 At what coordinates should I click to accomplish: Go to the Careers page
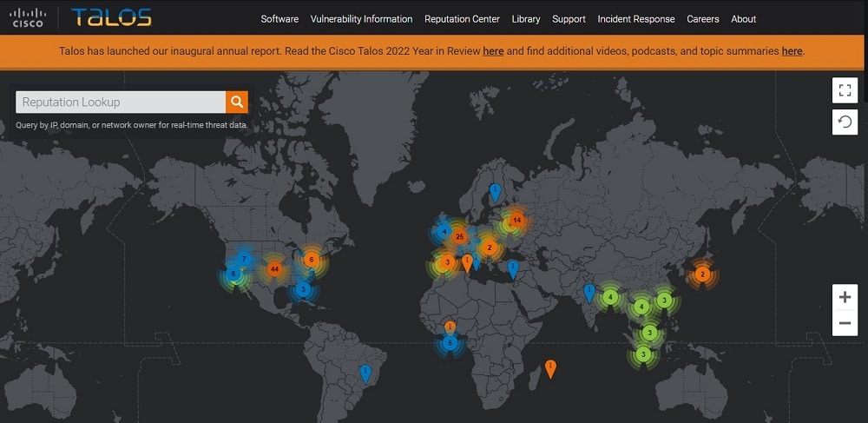[703, 19]
